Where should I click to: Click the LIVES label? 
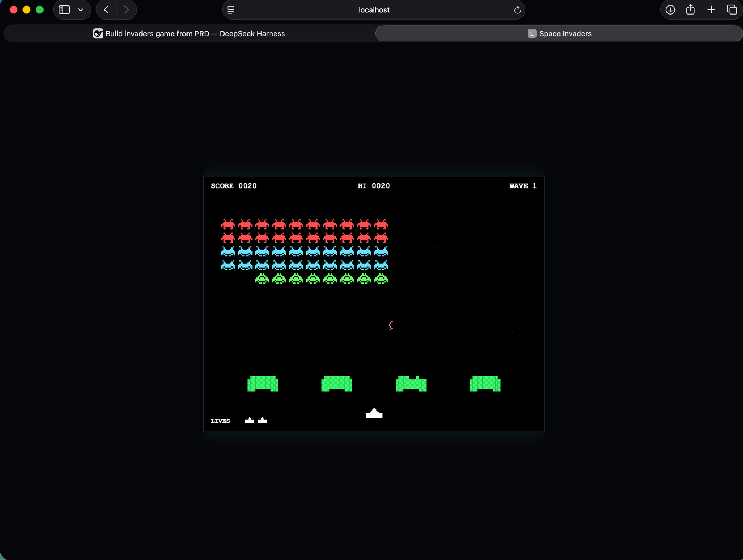click(x=220, y=421)
